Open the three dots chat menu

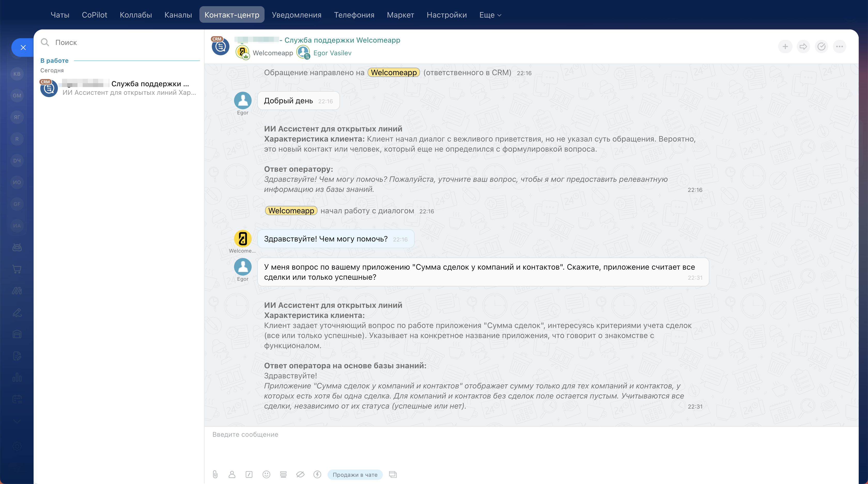coord(839,46)
